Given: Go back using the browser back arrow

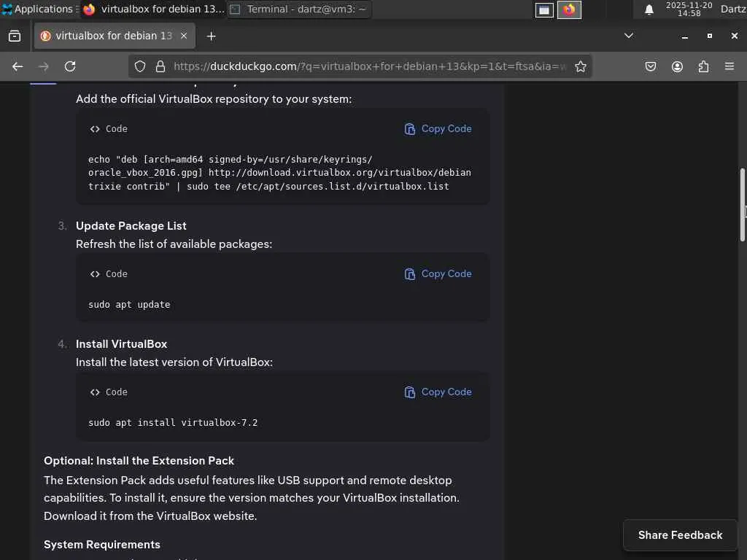Looking at the screenshot, I should pyautogui.click(x=18, y=66).
